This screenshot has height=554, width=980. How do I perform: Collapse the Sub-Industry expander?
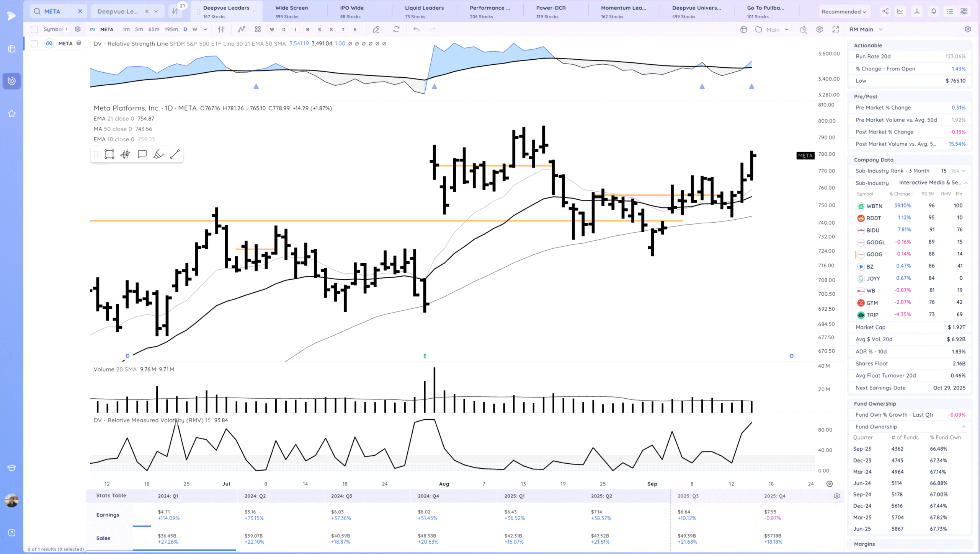tap(966, 183)
